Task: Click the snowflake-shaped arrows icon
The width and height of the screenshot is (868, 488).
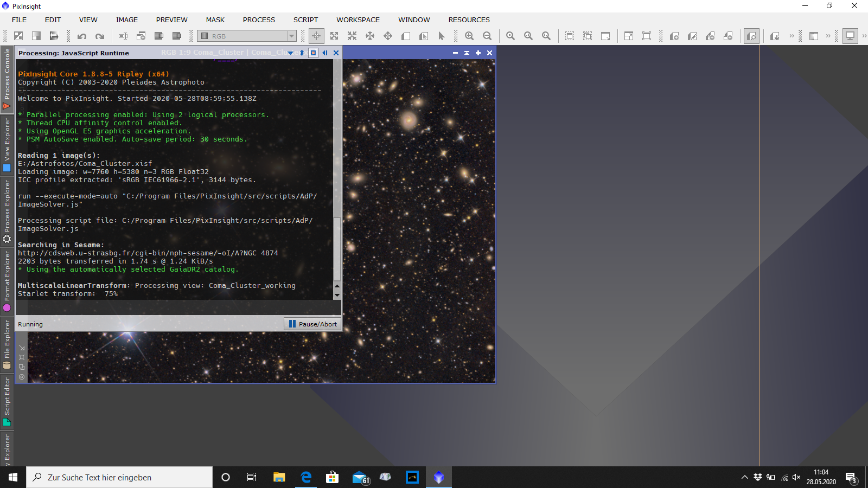Action: [x=370, y=36]
